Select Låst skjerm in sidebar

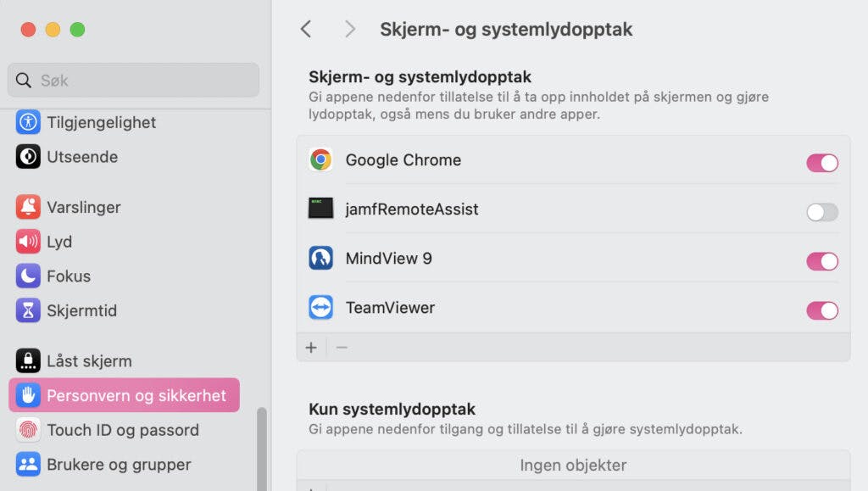pyautogui.click(x=89, y=361)
